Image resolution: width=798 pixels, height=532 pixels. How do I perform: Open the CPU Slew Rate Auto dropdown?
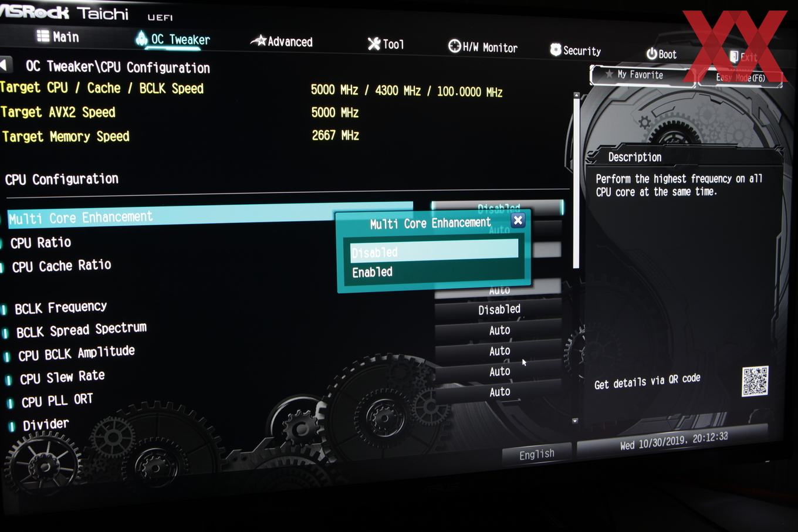(x=499, y=351)
